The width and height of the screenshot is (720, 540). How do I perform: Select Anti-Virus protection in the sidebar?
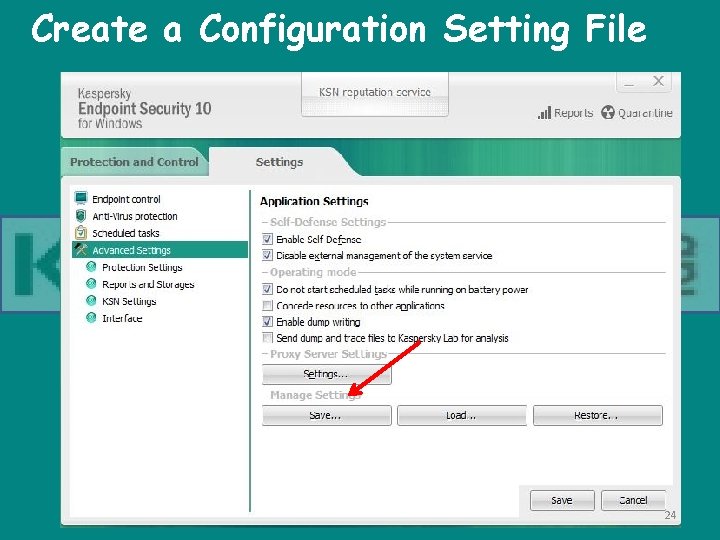135,216
